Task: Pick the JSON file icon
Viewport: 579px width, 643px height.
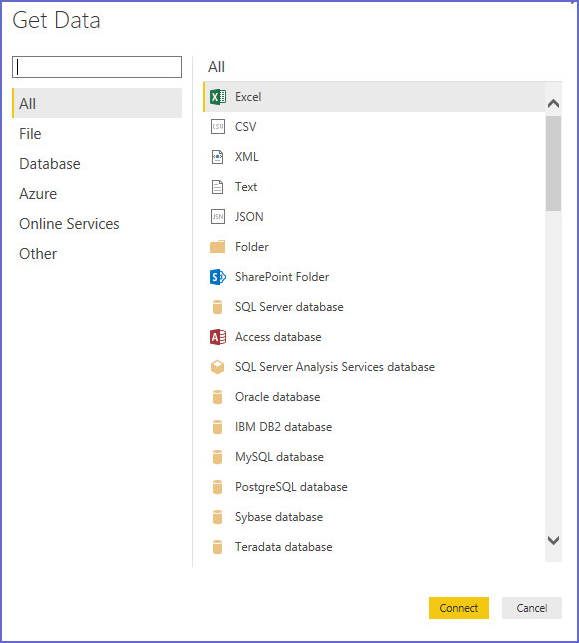Action: click(x=218, y=217)
